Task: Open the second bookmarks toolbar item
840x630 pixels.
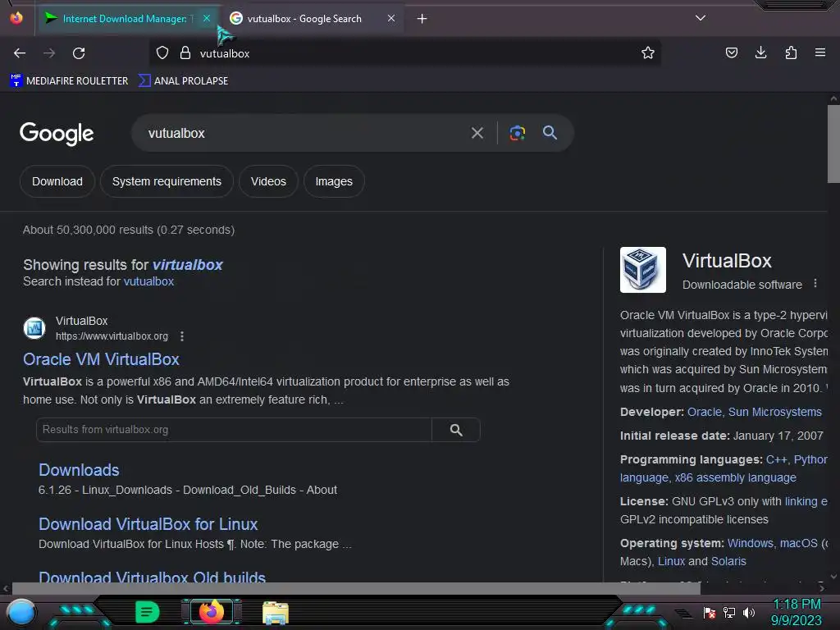Action: coord(183,81)
